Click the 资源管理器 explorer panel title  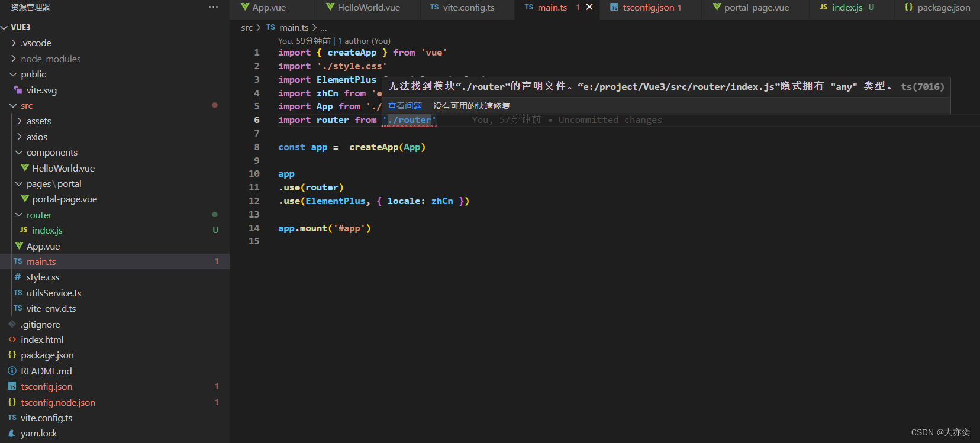30,7
